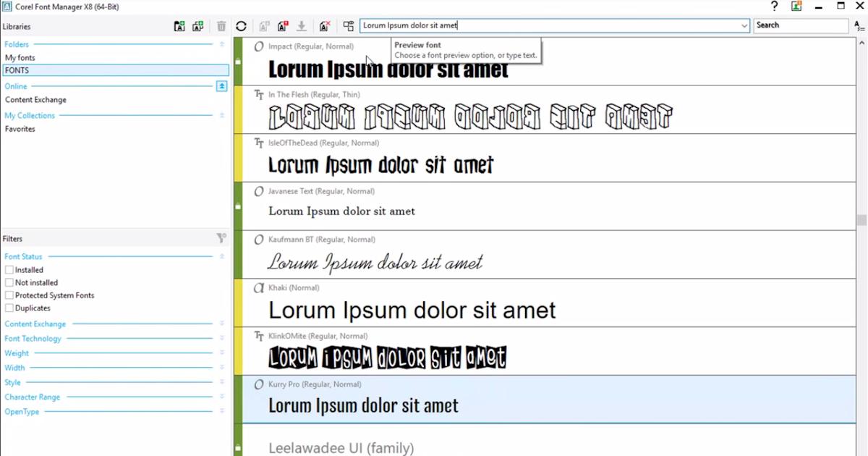Click the sort fonts icon next to Search
Screen dimensions: 868x456
[x=859, y=26]
